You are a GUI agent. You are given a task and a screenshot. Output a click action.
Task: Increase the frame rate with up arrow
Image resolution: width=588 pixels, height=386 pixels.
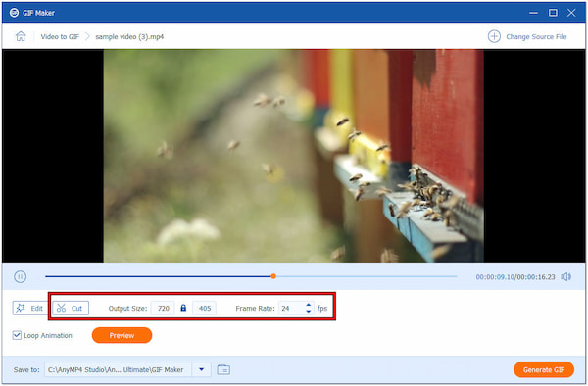pyautogui.click(x=309, y=305)
